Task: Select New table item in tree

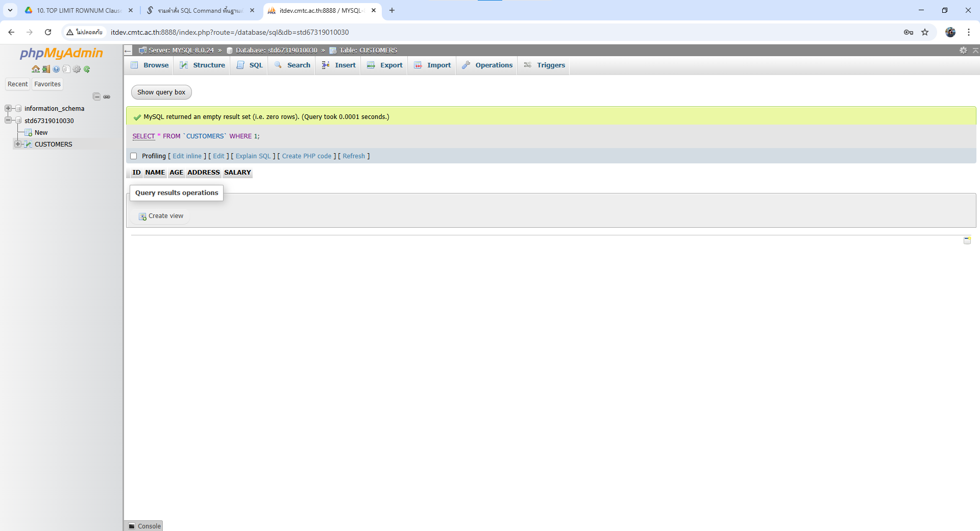Action: pyautogui.click(x=41, y=132)
